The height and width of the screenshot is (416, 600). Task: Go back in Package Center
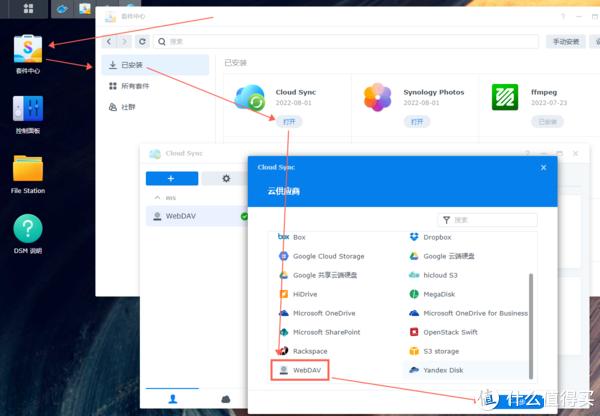109,41
